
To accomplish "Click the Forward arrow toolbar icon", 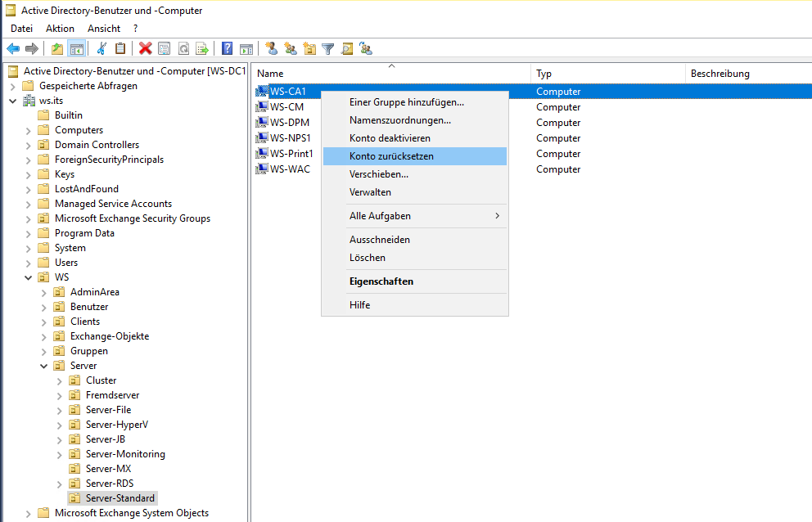I will tap(32, 48).
